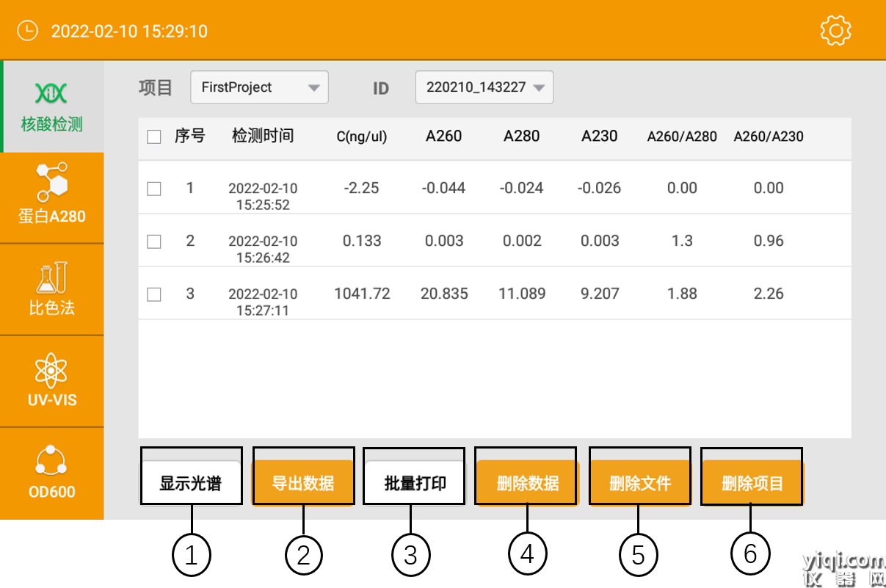The height and width of the screenshot is (588, 886).
Task: Click the date and time 2022-02-10 15:29:10
Action: [x=129, y=32]
